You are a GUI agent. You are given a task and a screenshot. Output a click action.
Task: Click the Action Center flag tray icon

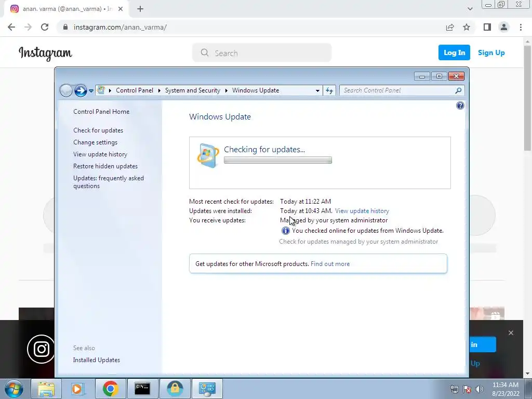467,389
